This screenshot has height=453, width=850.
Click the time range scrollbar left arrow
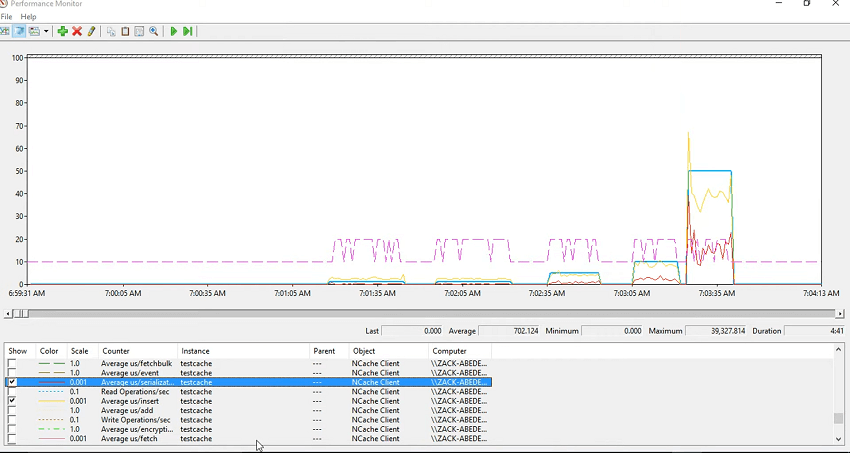coord(7,314)
